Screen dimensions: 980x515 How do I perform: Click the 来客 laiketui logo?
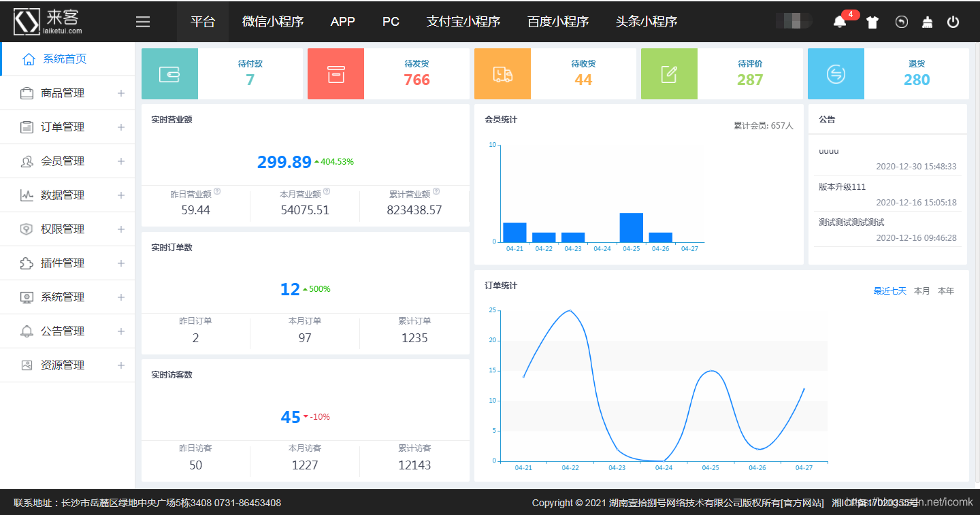pyautogui.click(x=49, y=22)
